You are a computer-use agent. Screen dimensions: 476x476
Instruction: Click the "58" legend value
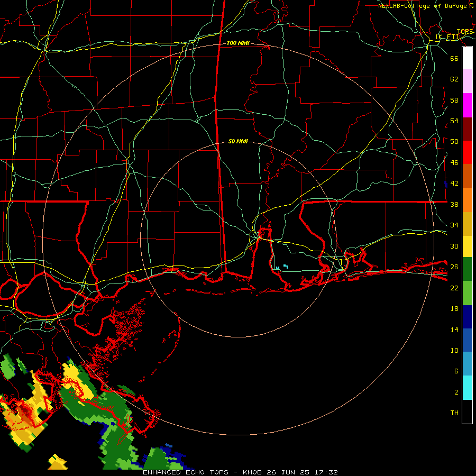pos(454,100)
